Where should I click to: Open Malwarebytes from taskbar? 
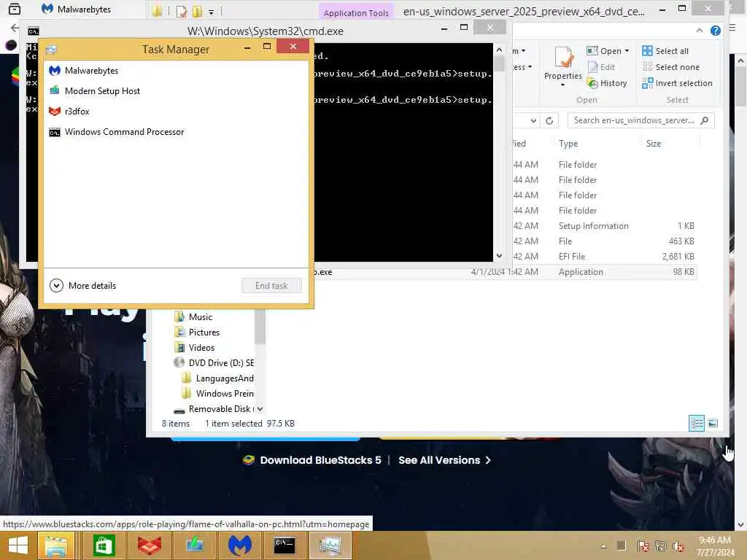pyautogui.click(x=239, y=545)
